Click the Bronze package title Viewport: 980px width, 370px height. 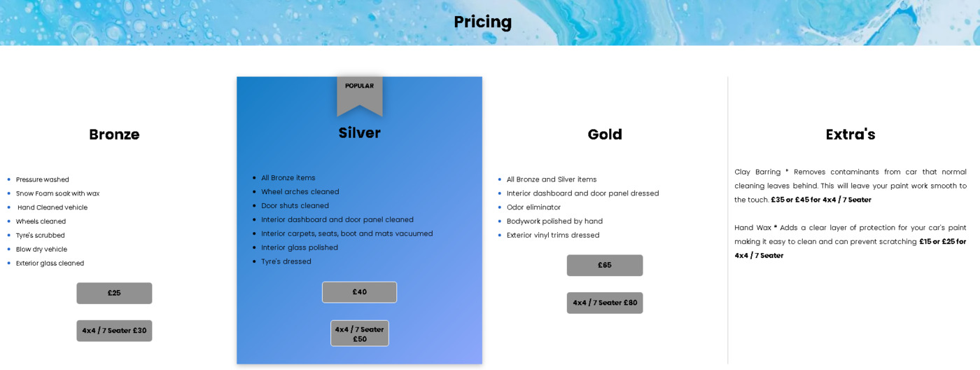pyautogui.click(x=114, y=135)
